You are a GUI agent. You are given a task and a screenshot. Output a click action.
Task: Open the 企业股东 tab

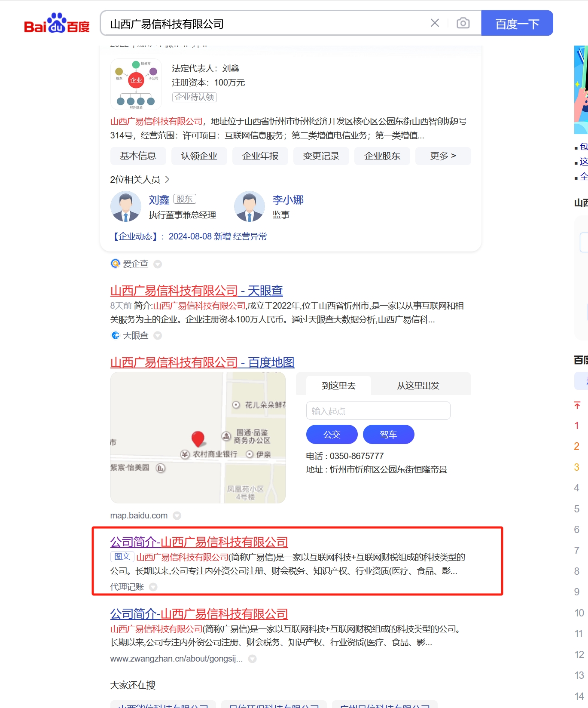(x=382, y=156)
